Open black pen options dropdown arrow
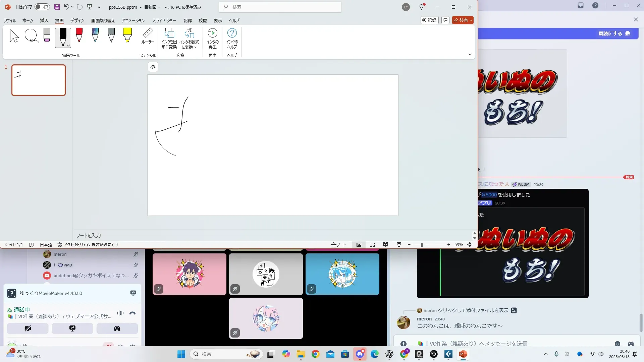This screenshot has width=644, height=362. (x=68, y=46)
